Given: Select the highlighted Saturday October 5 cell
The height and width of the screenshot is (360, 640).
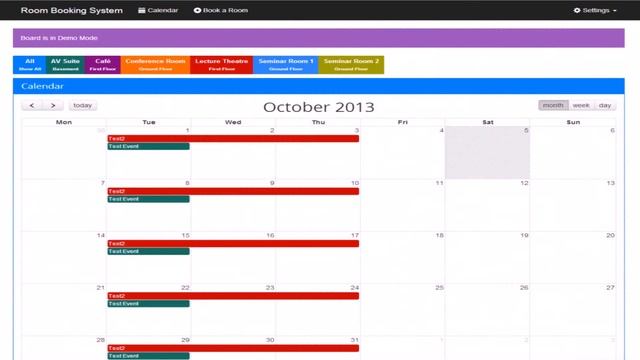Looking at the screenshot, I should 487,153.
